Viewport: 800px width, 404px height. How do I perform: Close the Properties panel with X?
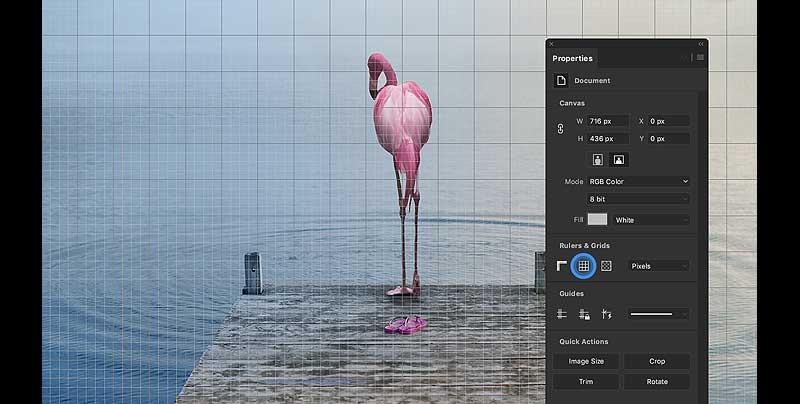pyautogui.click(x=551, y=44)
